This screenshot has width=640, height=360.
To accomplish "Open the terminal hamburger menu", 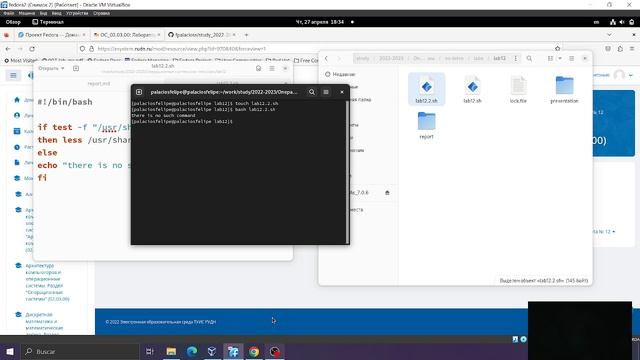I will click(326, 92).
